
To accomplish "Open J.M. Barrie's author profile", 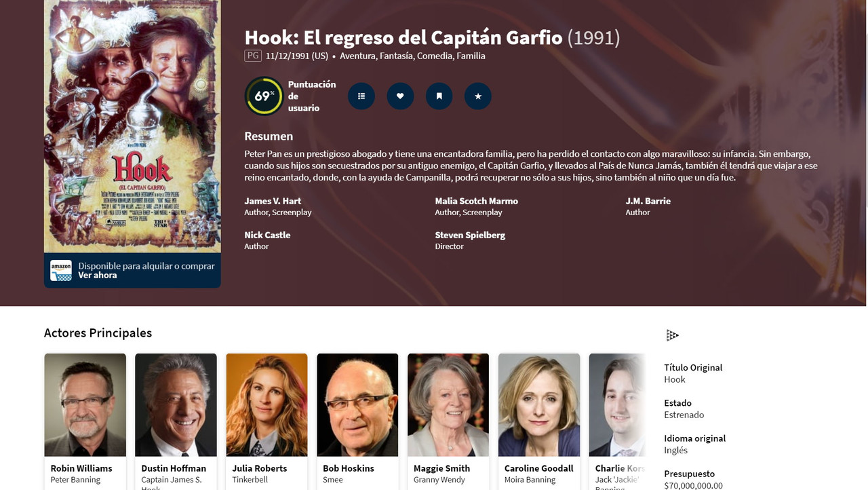I will click(x=648, y=201).
